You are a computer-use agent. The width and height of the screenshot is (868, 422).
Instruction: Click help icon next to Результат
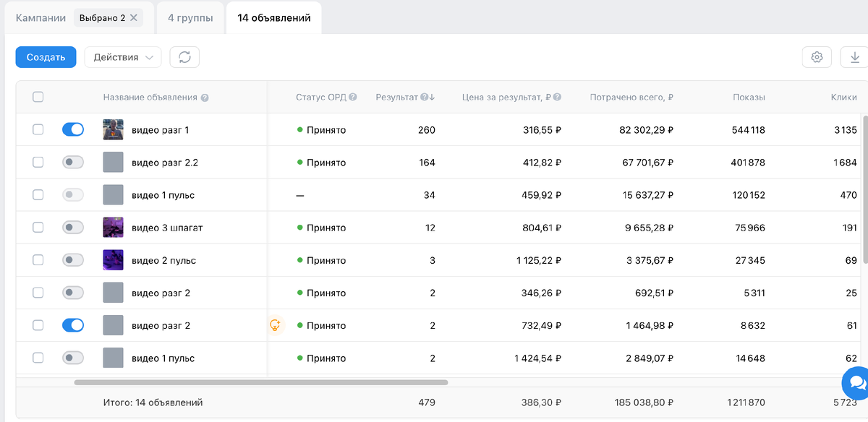pos(424,98)
